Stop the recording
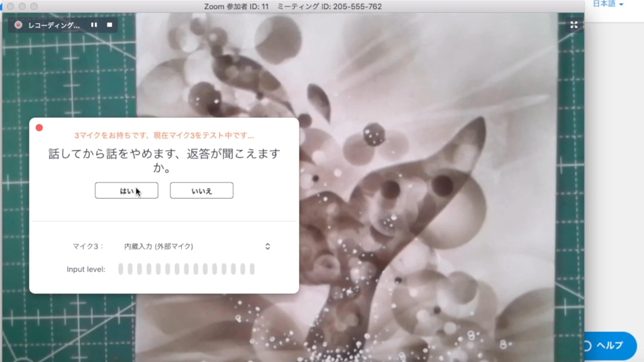Viewport: 644px width, 362px height. (109, 25)
